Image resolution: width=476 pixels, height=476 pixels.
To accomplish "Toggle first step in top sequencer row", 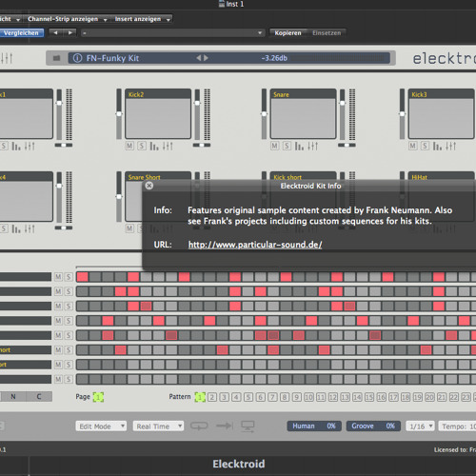I will coord(83,277).
